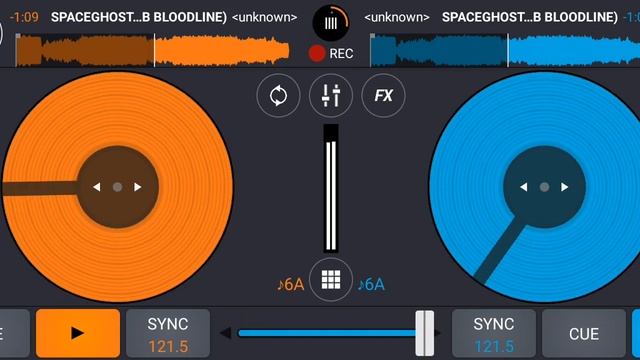Nudge right deck pitch backward arrow

523,187
